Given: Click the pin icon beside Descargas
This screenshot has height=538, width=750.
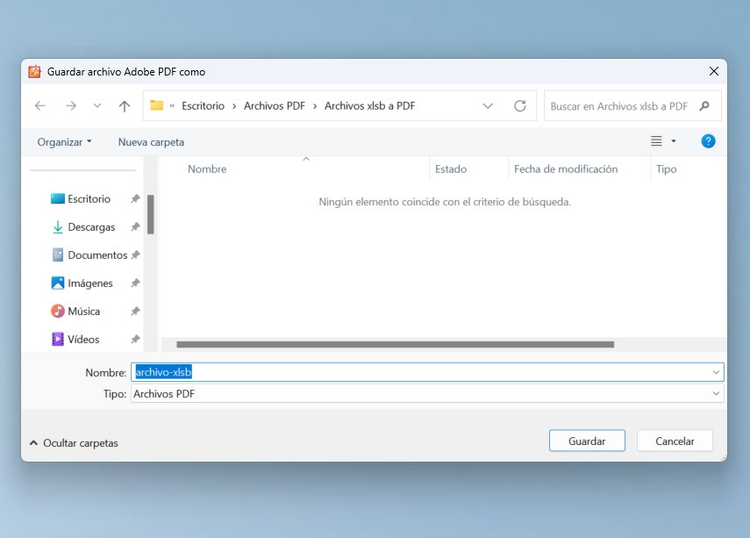Looking at the screenshot, I should 135,227.
